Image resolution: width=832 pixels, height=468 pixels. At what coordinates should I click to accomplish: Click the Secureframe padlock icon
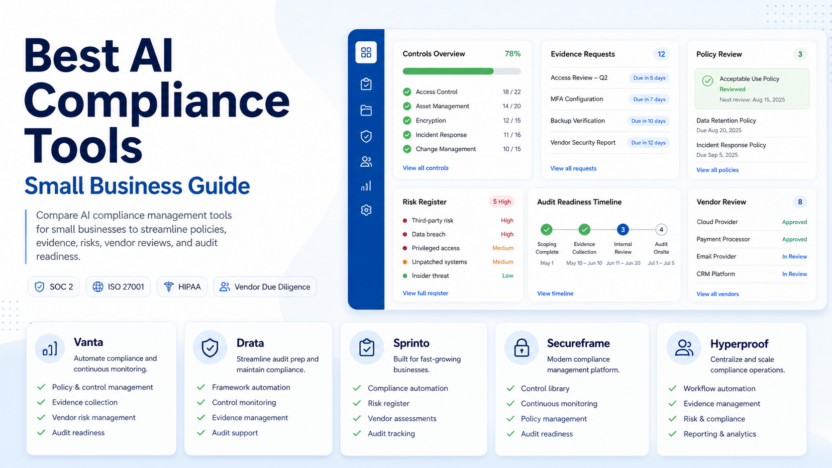pos(521,348)
